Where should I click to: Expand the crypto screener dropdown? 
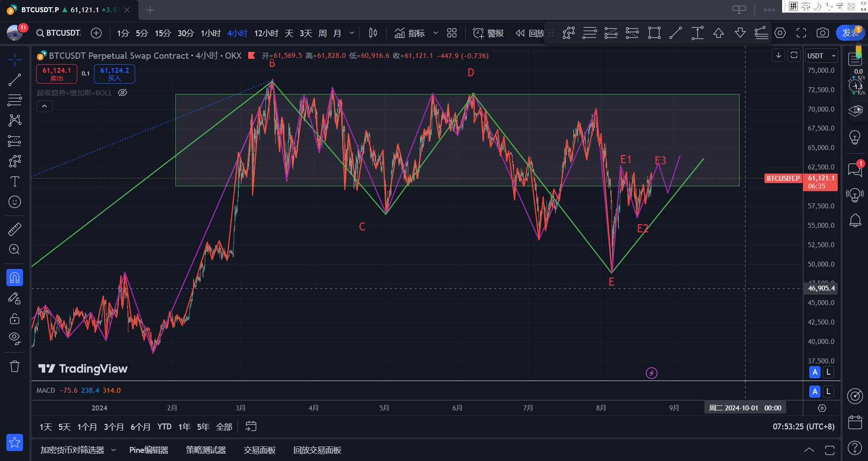pos(113,450)
